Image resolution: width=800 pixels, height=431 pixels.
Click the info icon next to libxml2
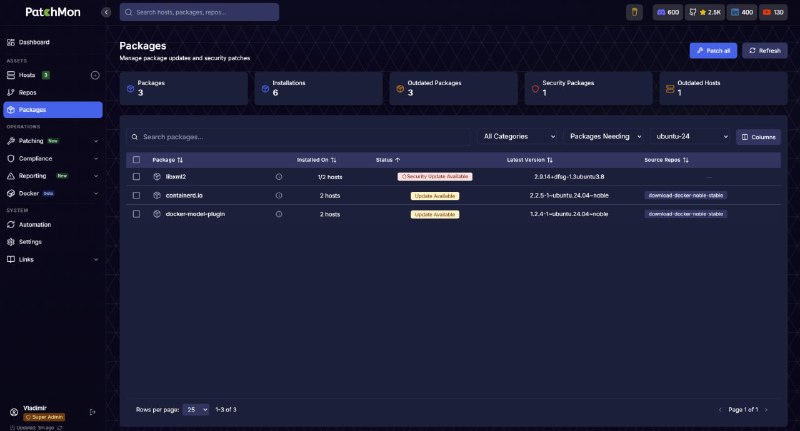click(x=279, y=176)
